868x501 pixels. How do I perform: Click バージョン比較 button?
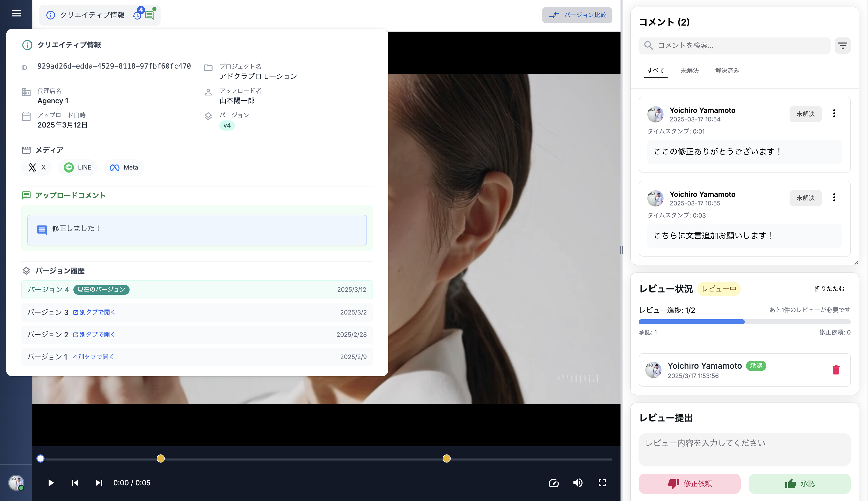577,15
